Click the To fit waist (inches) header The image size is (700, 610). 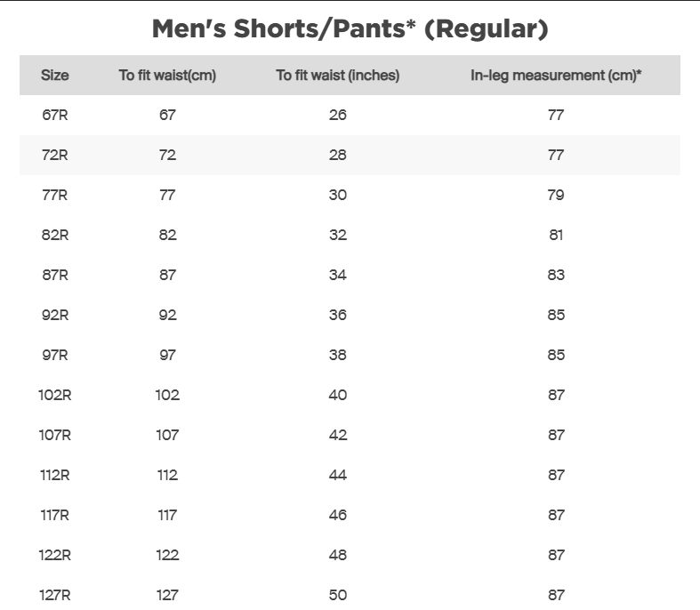337,76
